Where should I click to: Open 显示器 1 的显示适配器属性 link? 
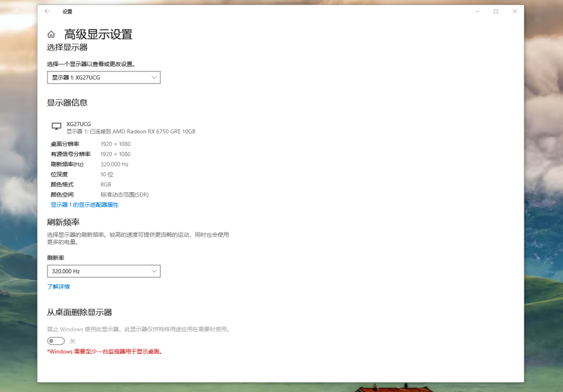click(84, 204)
